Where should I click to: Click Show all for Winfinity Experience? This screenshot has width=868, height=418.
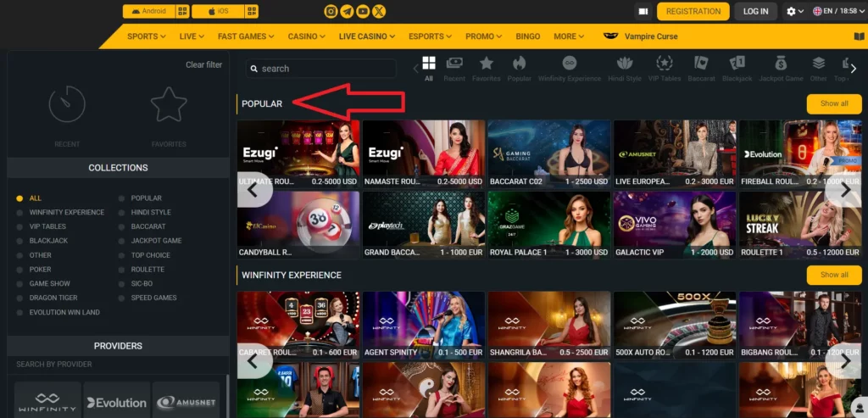[x=834, y=276]
